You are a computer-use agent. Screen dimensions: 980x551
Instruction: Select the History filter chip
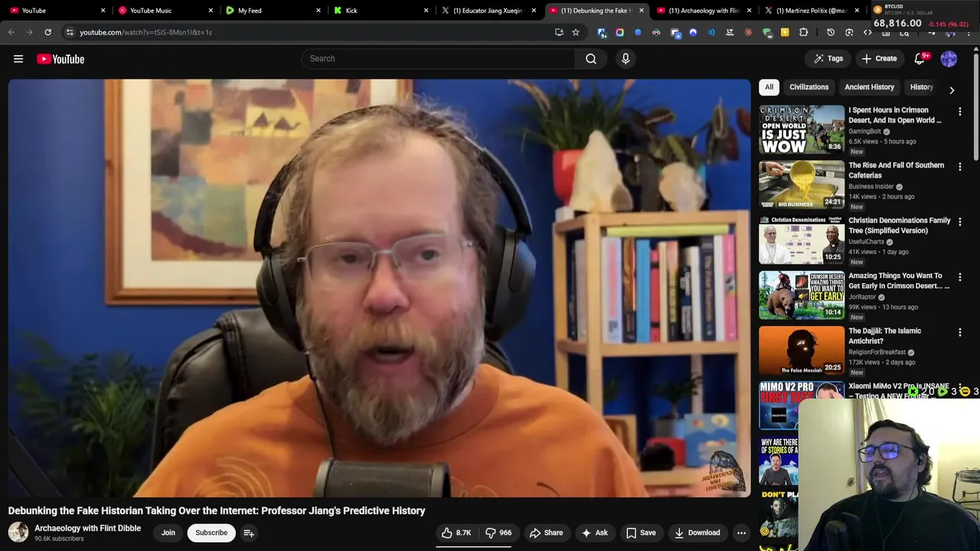pyautogui.click(x=921, y=87)
